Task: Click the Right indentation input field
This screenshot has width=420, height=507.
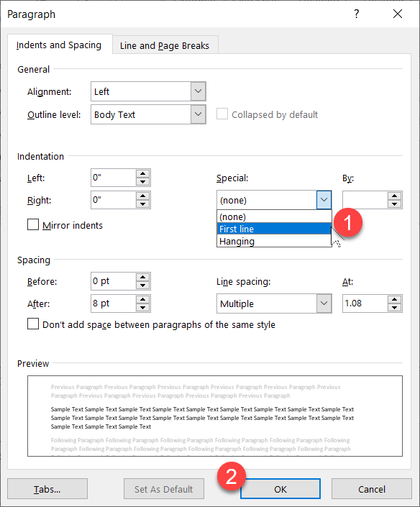Action: point(113,200)
